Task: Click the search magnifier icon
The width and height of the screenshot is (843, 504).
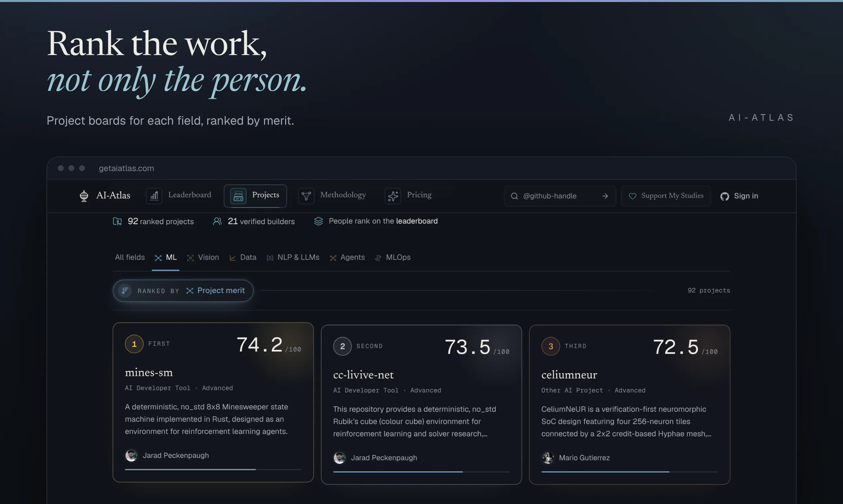Action: point(514,196)
